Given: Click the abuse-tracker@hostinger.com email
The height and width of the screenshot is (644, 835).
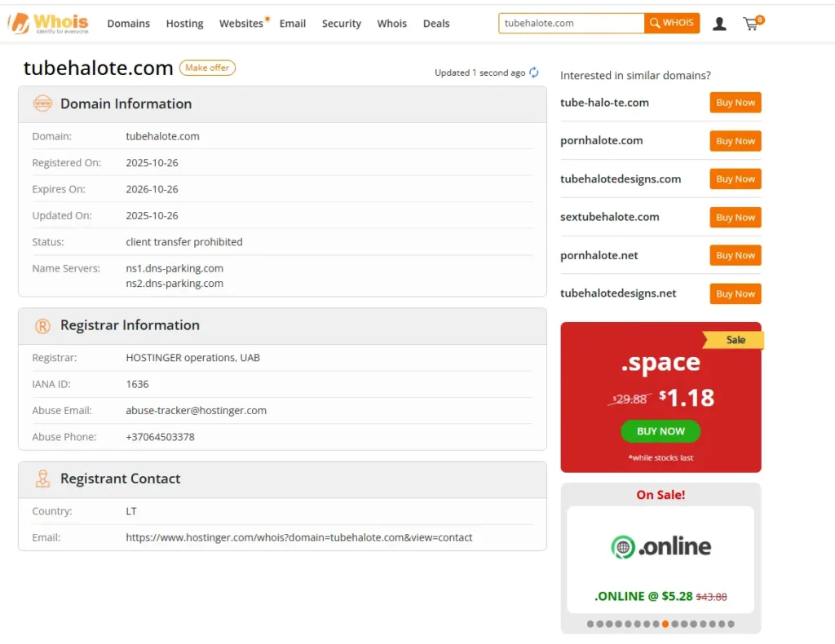Looking at the screenshot, I should tap(196, 410).
